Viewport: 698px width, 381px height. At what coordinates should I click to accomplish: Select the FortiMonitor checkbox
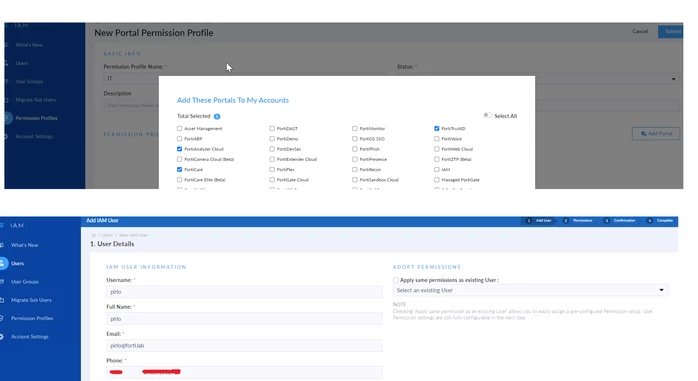[355, 129]
